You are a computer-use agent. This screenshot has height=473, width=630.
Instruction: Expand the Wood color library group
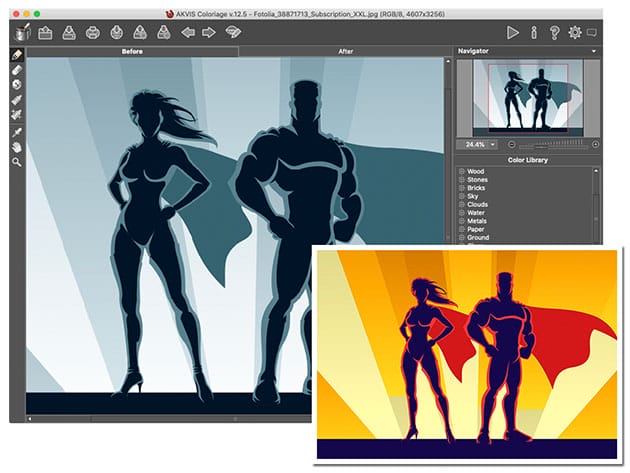coord(462,172)
